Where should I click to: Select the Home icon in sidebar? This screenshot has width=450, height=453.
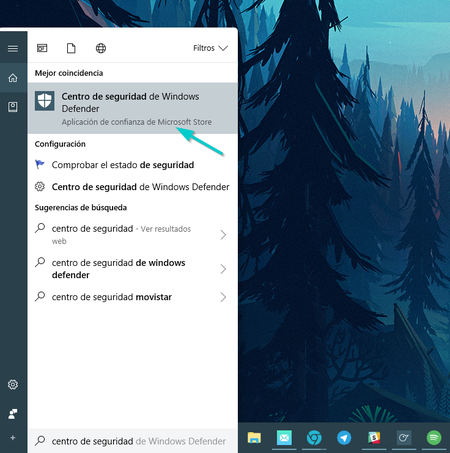13,78
